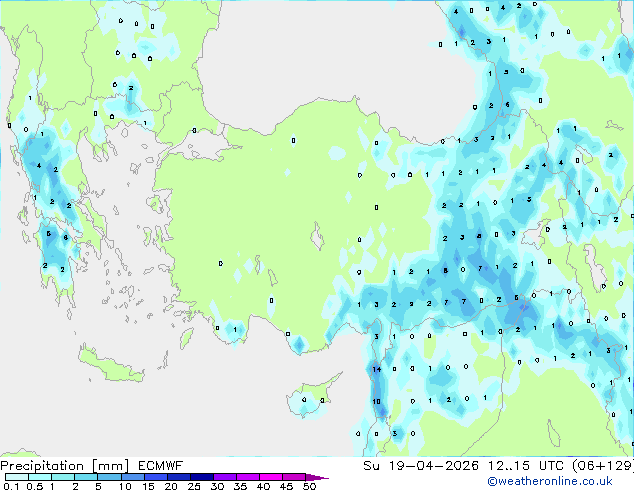Screen dimensions: 634x490
Task: Select the 15–20 mm legend swatch
Action: 156,477
